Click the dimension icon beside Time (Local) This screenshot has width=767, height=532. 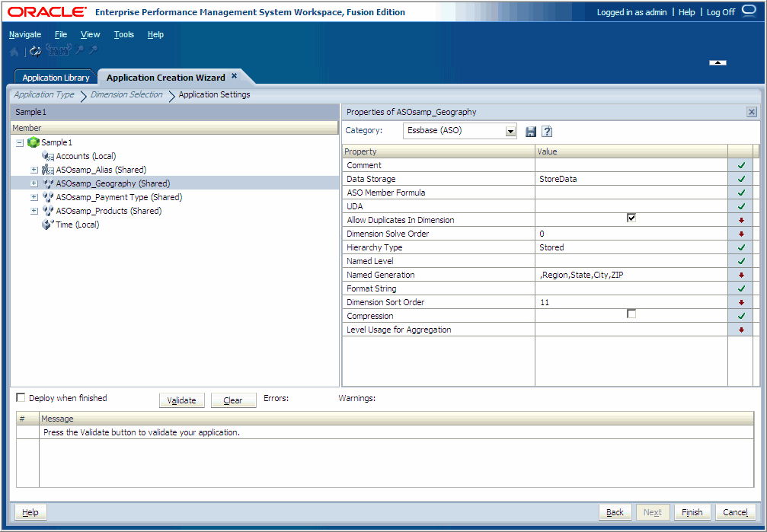pyautogui.click(x=49, y=225)
